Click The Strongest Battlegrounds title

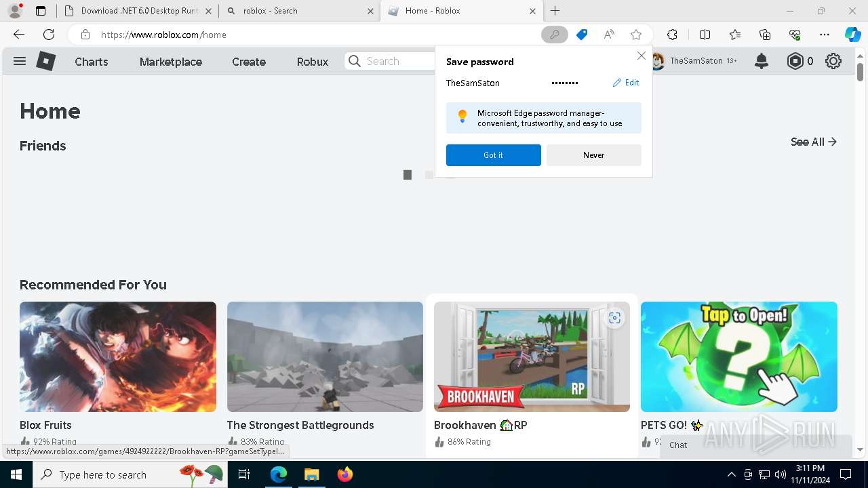click(300, 425)
